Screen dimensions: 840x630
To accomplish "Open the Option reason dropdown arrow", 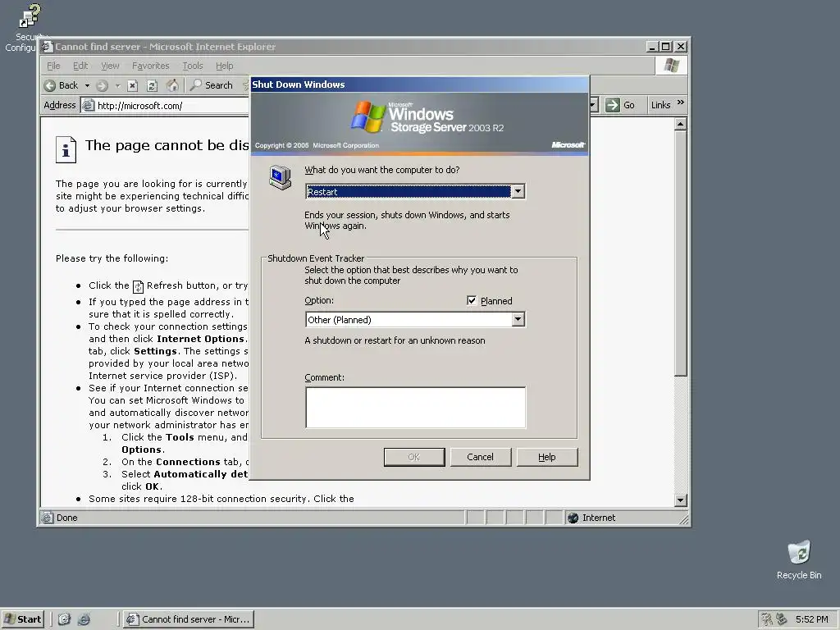I will click(x=518, y=320).
